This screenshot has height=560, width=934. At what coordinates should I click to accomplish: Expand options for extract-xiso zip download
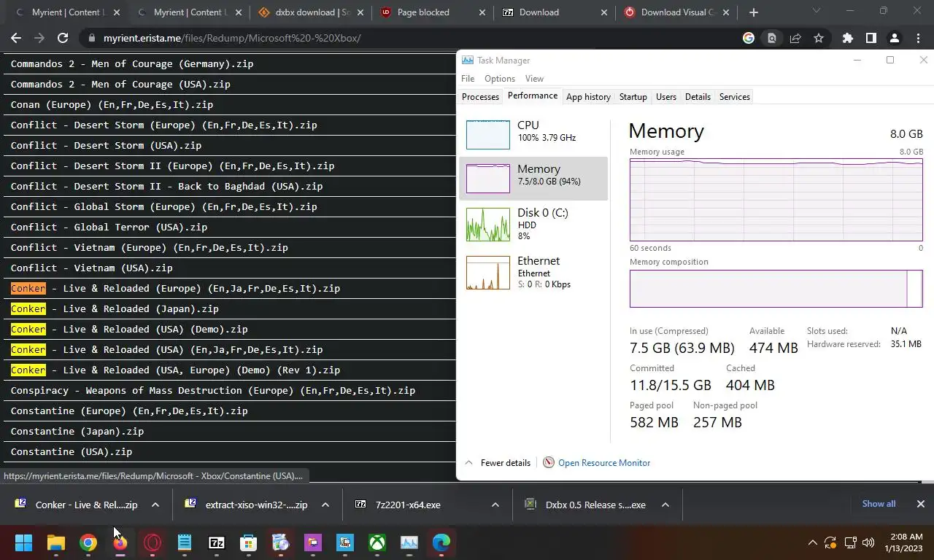[x=325, y=505]
